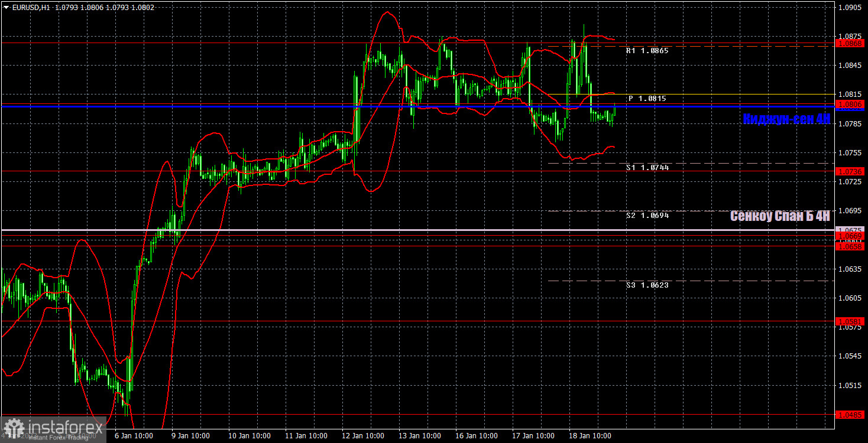
Task: Click the 18 Jan 10:00 time label
Action: click(x=591, y=436)
